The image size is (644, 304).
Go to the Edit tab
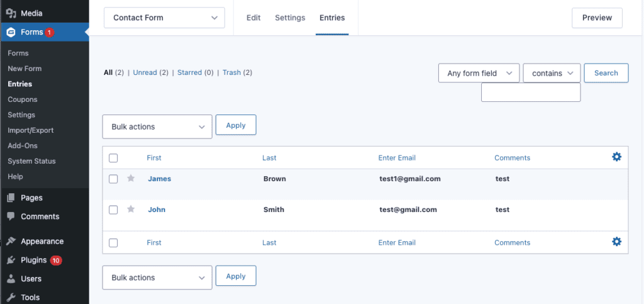[253, 18]
